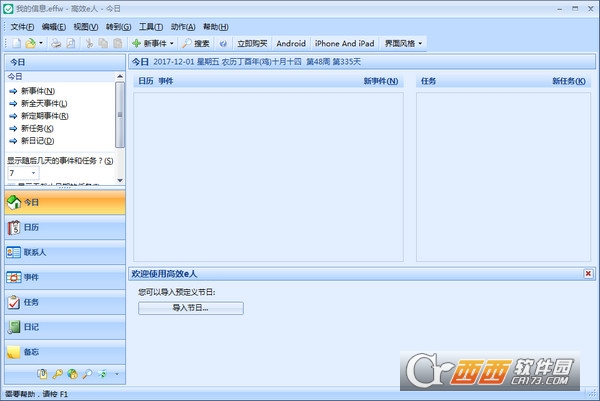Close the 欢迎使用高效e人 welcome panel

tap(588, 274)
